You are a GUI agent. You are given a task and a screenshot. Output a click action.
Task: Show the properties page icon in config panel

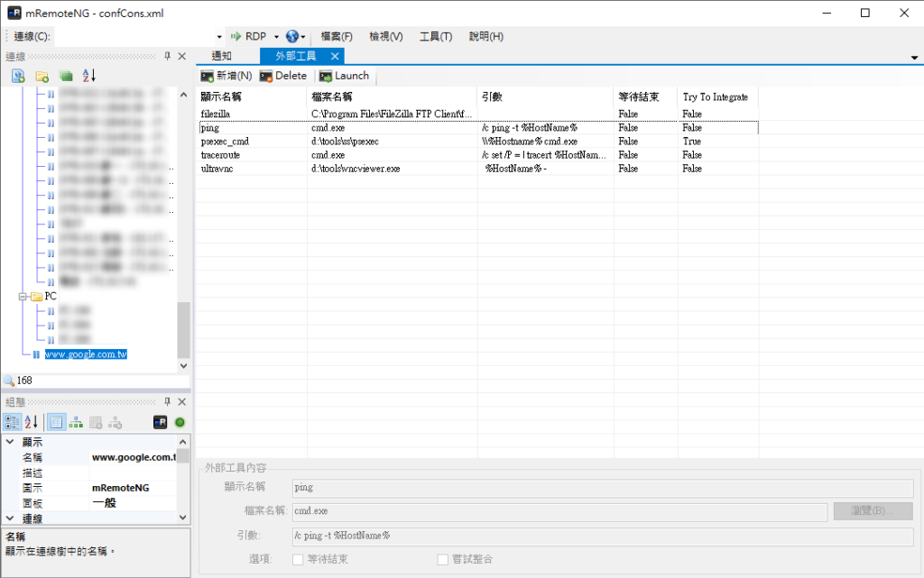pos(56,422)
